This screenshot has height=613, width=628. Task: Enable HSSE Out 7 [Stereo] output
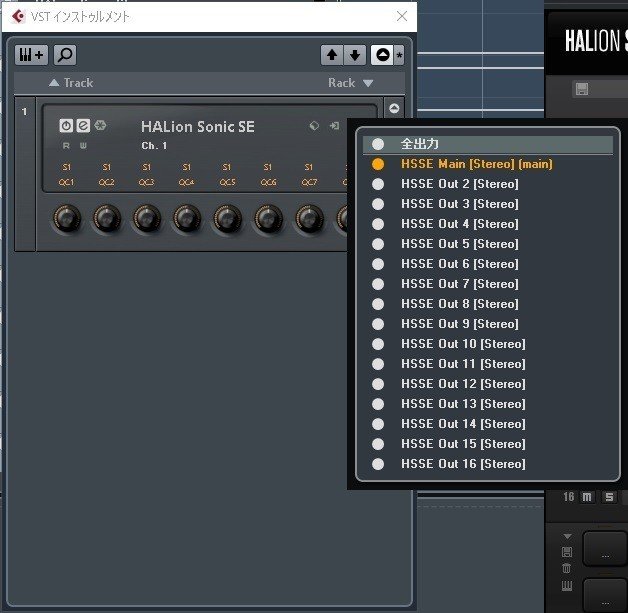(487, 284)
